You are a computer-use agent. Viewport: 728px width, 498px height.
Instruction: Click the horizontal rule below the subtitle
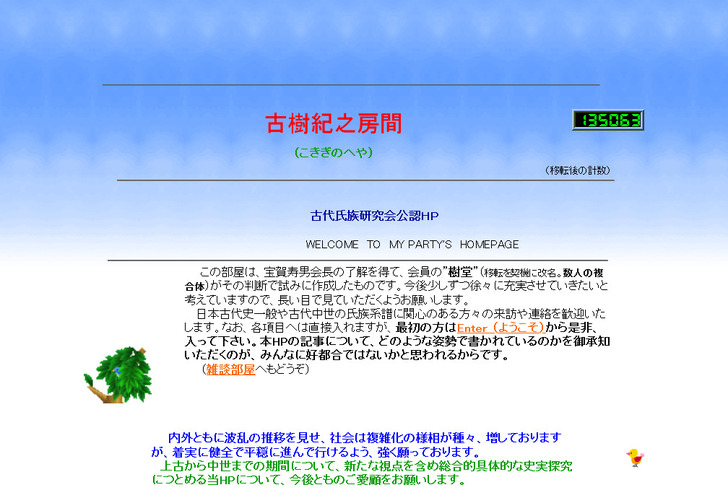click(x=364, y=180)
